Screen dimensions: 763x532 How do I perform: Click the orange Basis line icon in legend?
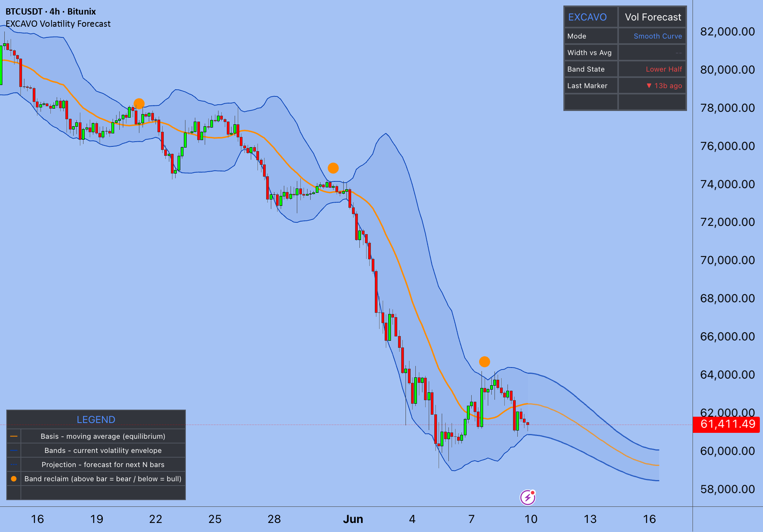(x=14, y=436)
